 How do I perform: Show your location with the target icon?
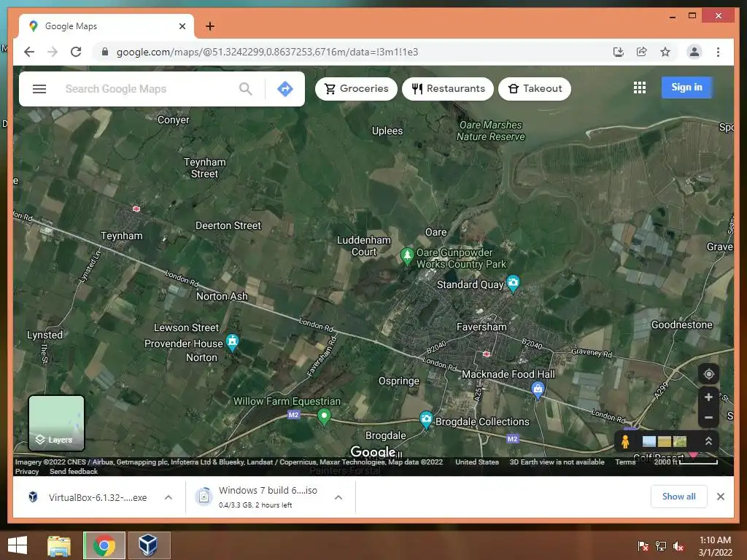[708, 374]
